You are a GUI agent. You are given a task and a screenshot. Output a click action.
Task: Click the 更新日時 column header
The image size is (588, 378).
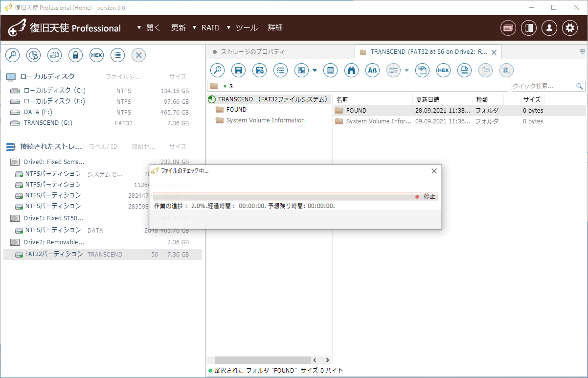(443, 99)
